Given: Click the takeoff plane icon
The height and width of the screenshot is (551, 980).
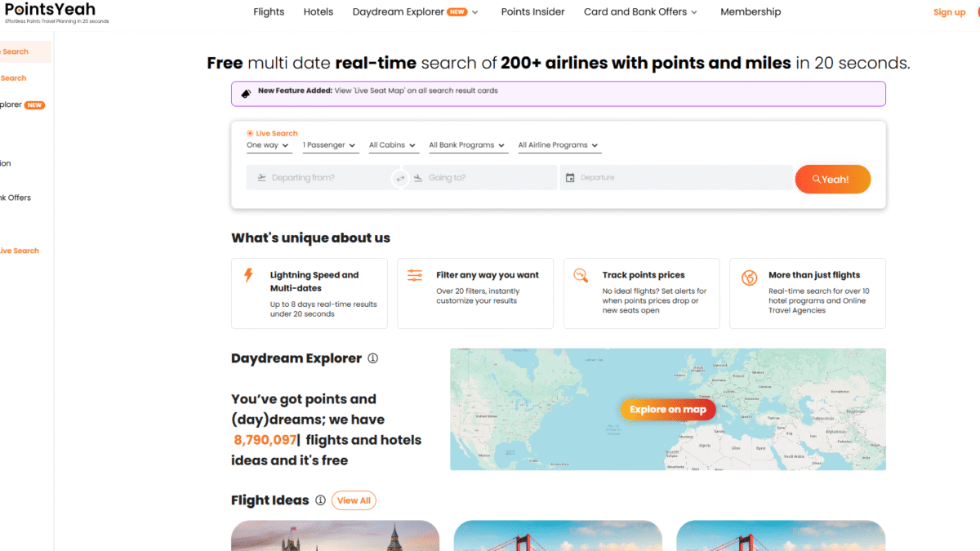Looking at the screenshot, I should point(261,178).
